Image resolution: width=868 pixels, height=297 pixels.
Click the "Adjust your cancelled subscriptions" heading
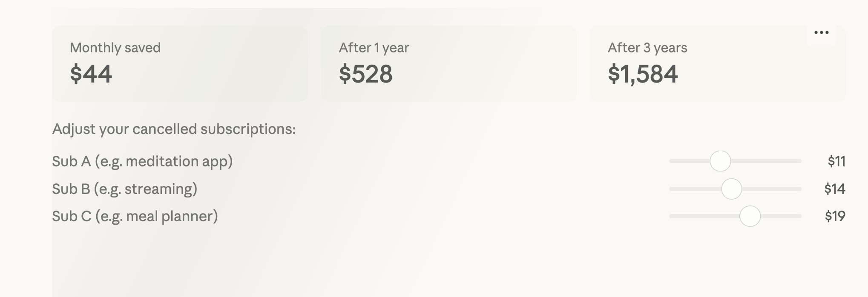coord(173,129)
